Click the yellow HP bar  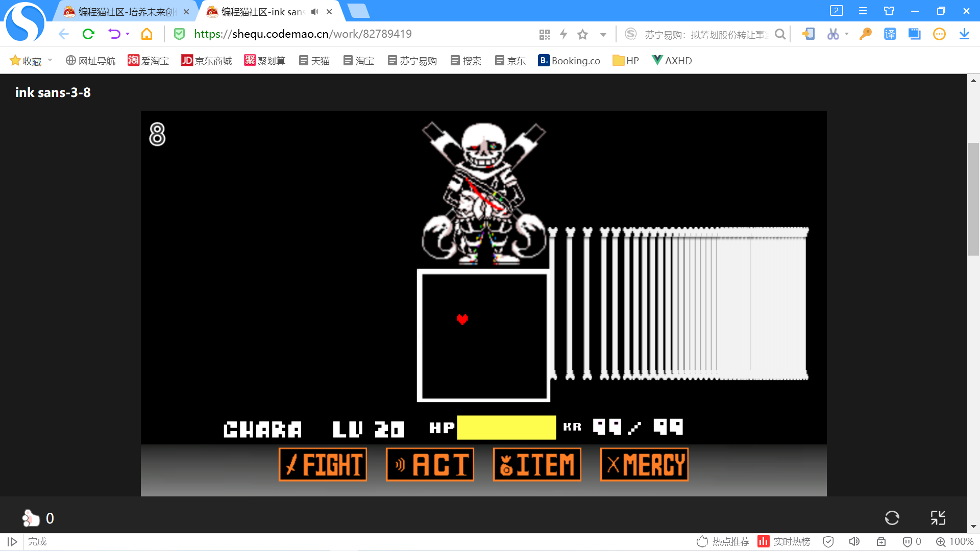[x=506, y=428]
